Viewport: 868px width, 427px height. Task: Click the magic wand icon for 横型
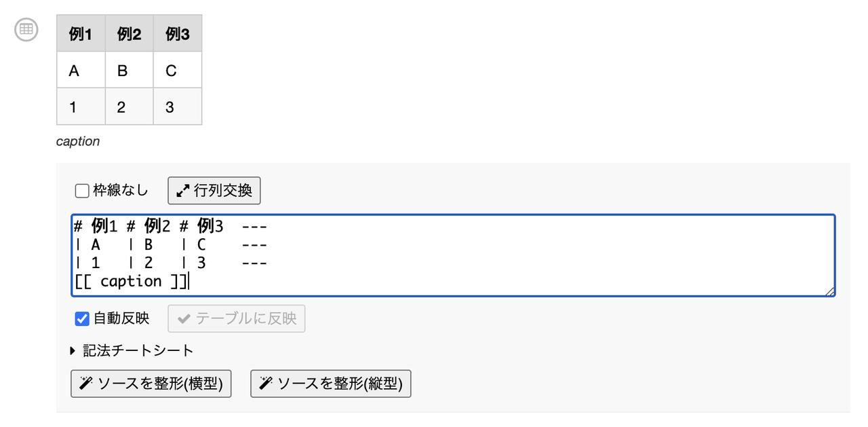[85, 384]
